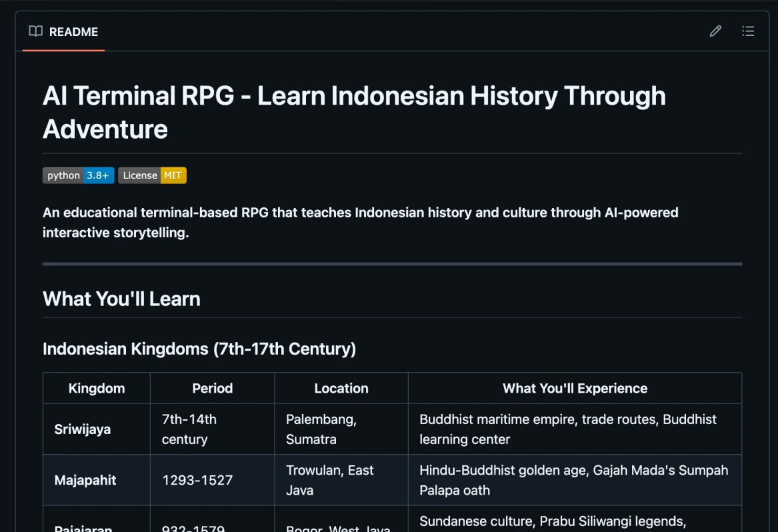Image resolution: width=778 pixels, height=532 pixels.
Task: Click the What You'll Experience column header
Action: 575,387
